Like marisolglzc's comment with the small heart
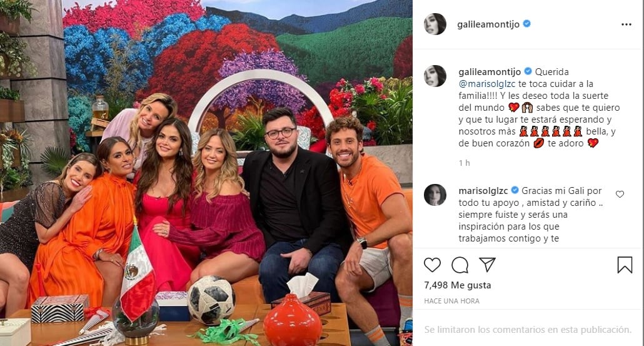644x346 pixels. tap(620, 194)
